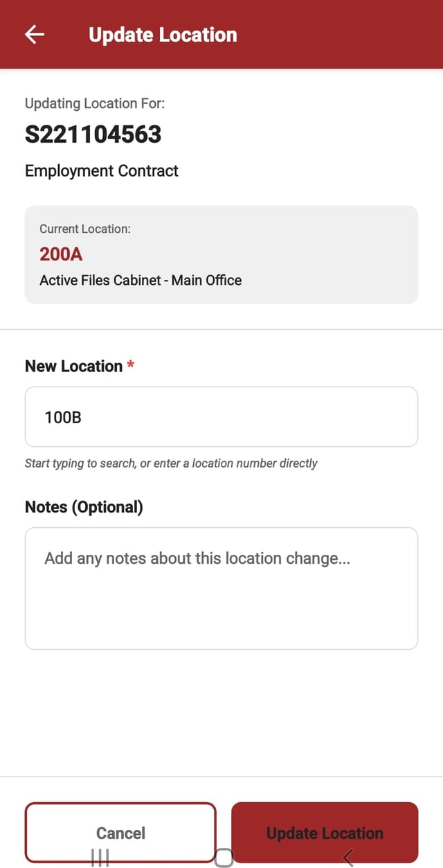
Task: Tap the Notes text area to add notes
Action: (x=221, y=589)
